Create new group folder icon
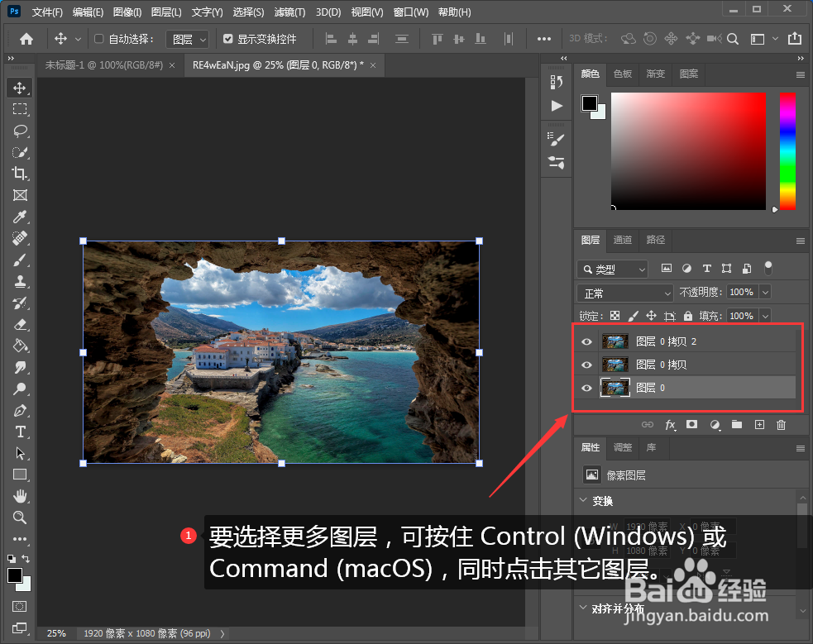This screenshot has height=644, width=813. 737,424
